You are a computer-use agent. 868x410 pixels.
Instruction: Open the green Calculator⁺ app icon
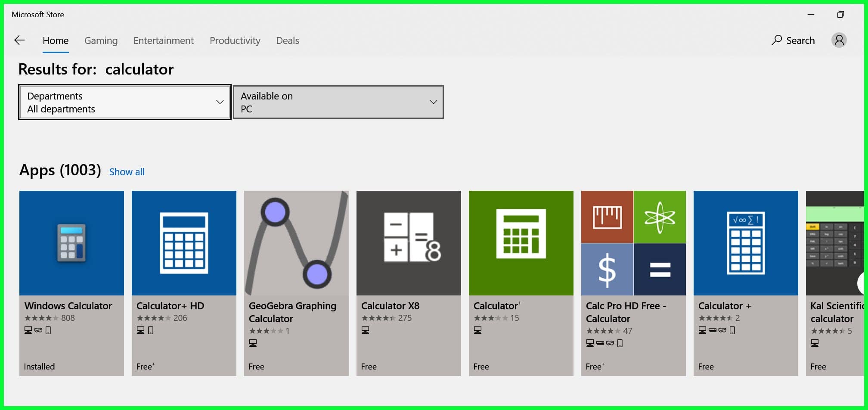(x=521, y=243)
